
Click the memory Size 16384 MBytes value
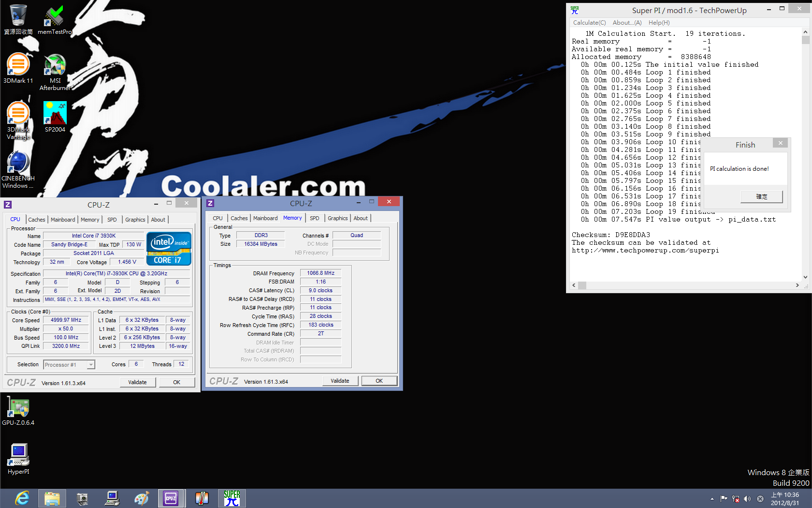click(x=261, y=244)
